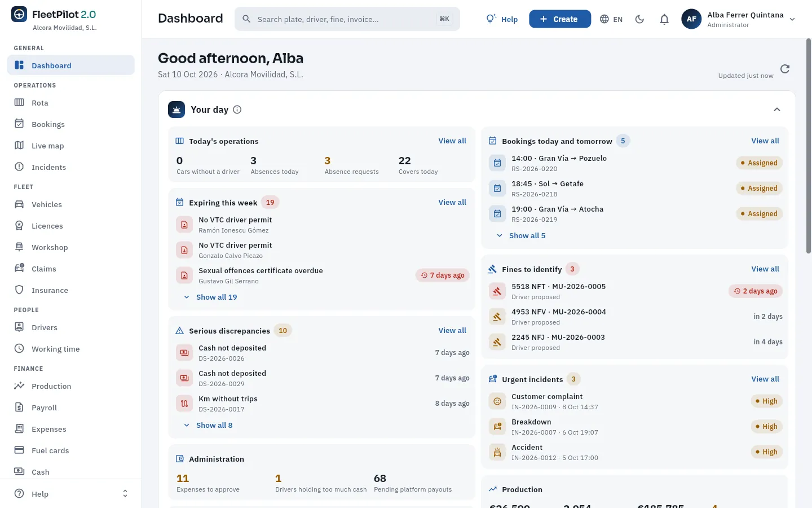812x508 pixels.
Task: Click the Working time clock icon
Action: [19, 349]
